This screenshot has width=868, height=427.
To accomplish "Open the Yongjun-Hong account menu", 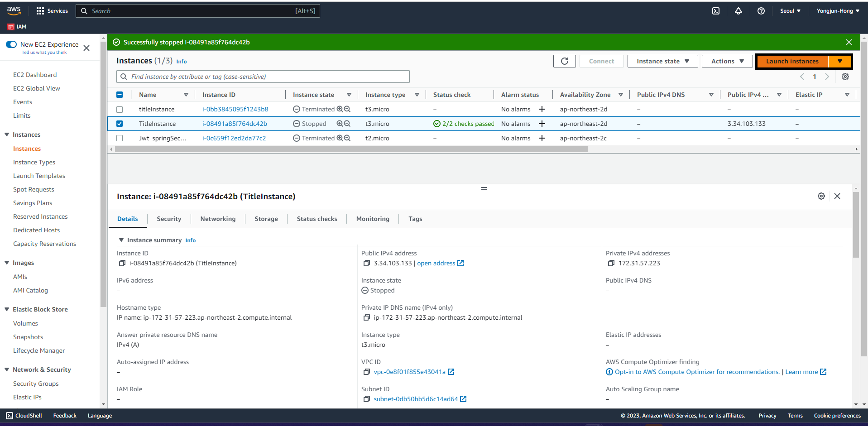I will 838,11.
